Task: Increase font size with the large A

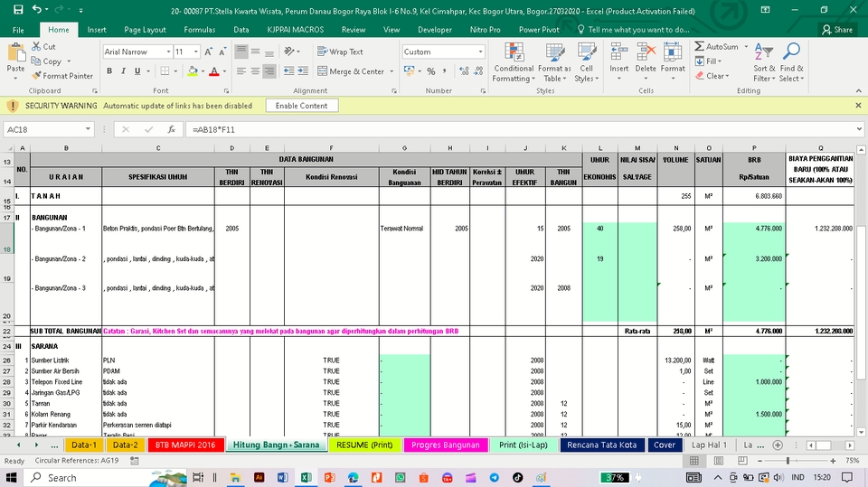Action: click(209, 52)
